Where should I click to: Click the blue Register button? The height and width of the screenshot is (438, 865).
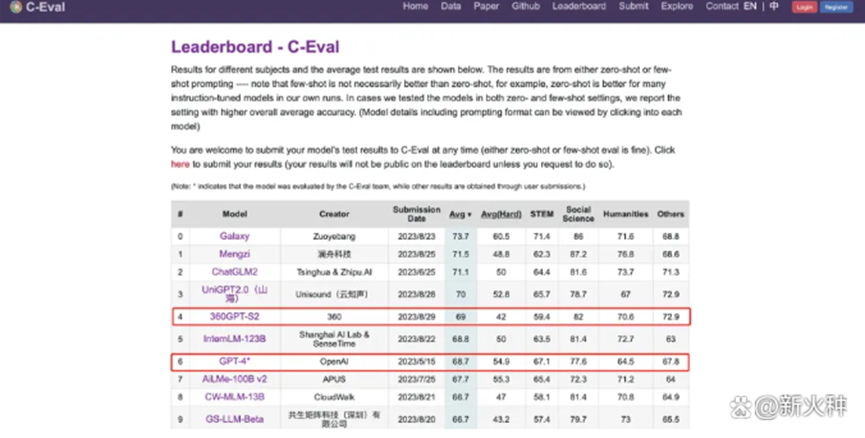pos(836,7)
